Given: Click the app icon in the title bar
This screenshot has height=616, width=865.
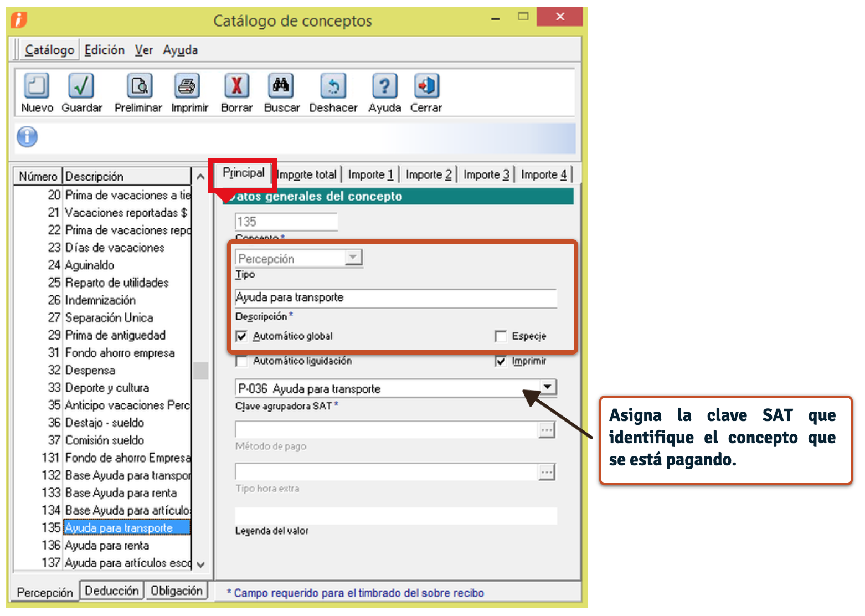Looking at the screenshot, I should point(18,20).
